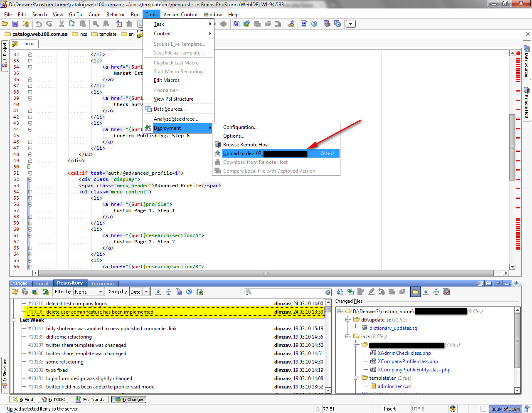Collapse the template\en folder node
The width and height of the screenshot is (532, 413).
click(x=356, y=378)
